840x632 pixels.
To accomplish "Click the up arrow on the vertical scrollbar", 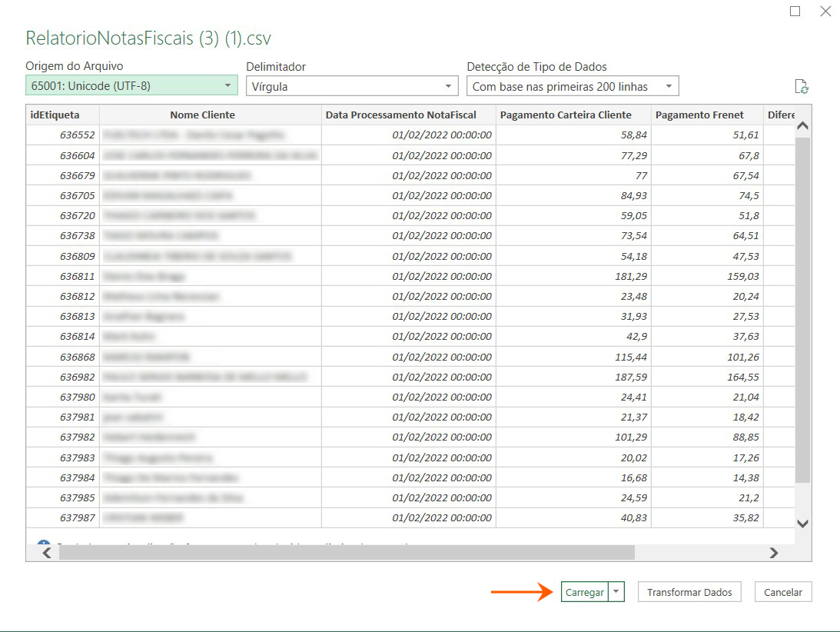I will [802, 125].
